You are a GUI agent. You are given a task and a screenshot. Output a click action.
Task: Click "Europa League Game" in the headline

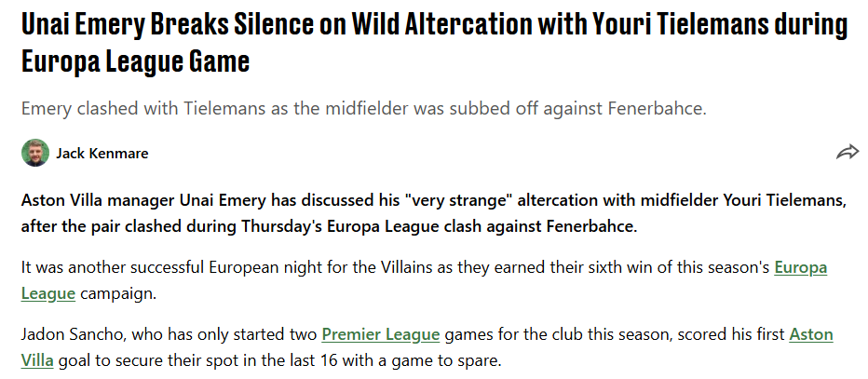(x=136, y=61)
